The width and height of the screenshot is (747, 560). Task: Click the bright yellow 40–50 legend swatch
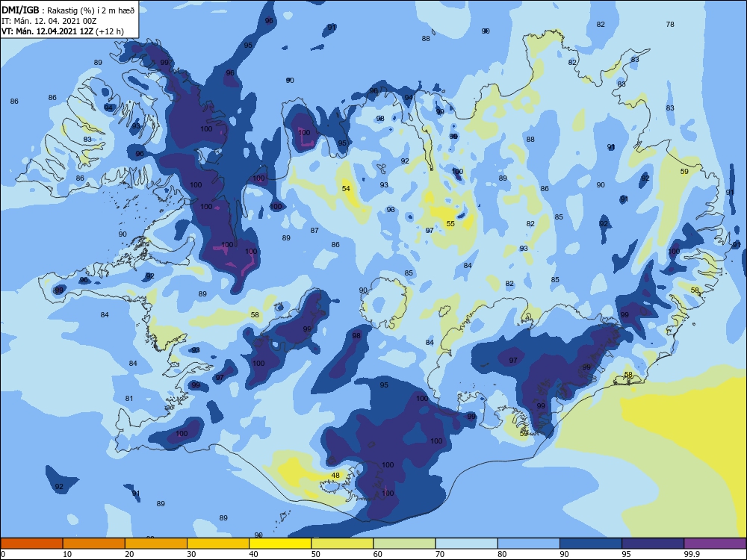[280, 544]
